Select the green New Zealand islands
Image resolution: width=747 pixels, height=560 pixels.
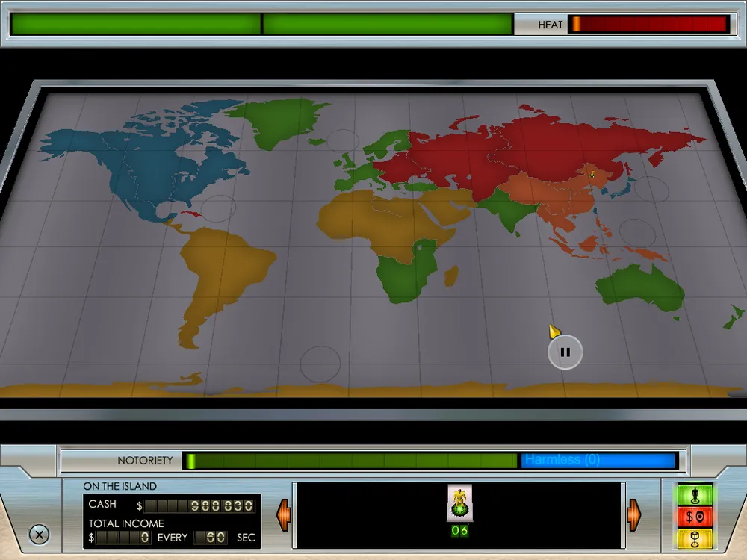(x=734, y=317)
